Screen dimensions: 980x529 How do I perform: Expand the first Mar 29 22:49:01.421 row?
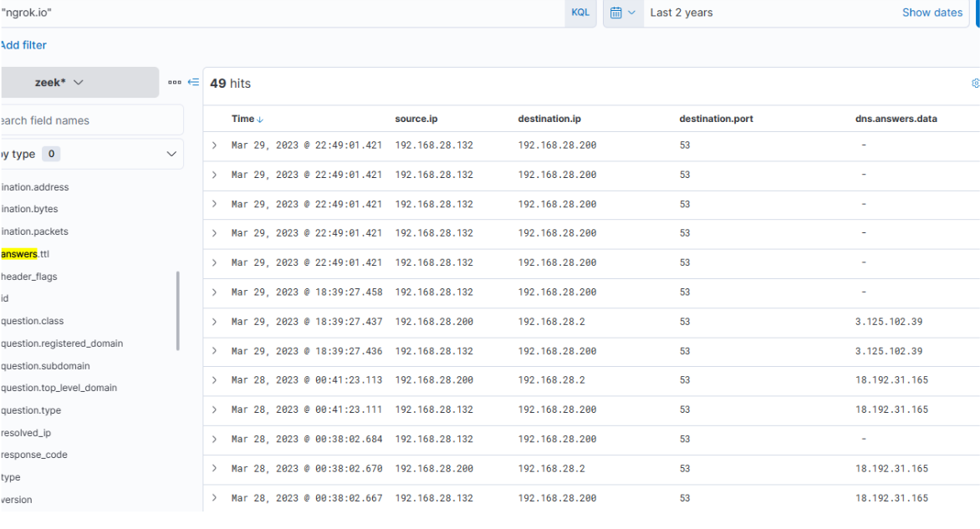(x=214, y=145)
